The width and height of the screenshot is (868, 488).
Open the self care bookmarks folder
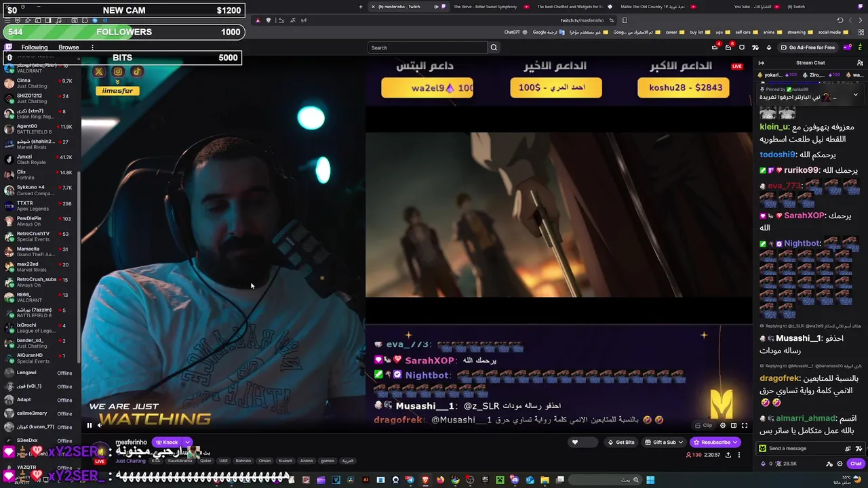point(746,32)
